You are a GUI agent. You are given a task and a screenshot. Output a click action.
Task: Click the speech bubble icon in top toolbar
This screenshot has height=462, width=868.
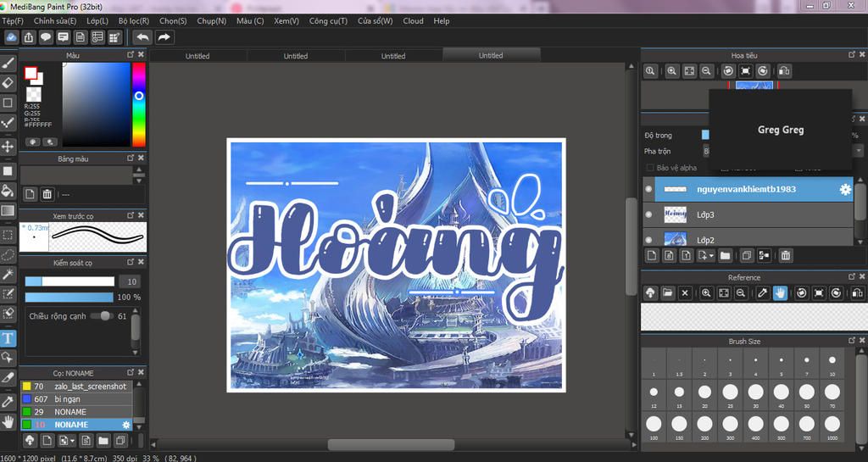pyautogui.click(x=46, y=37)
